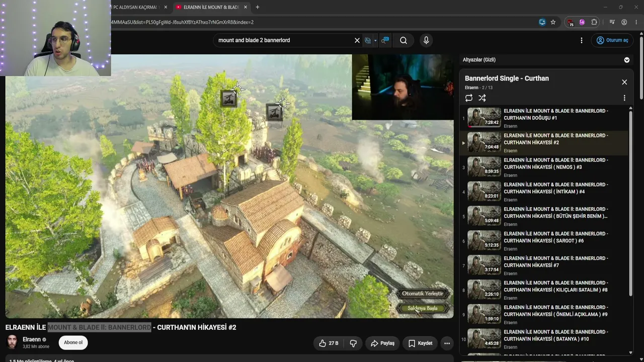Click playlist title text ending ( BATANYA ) #10
Image resolution: width=644 pixels, height=362 pixels.
(x=556, y=335)
